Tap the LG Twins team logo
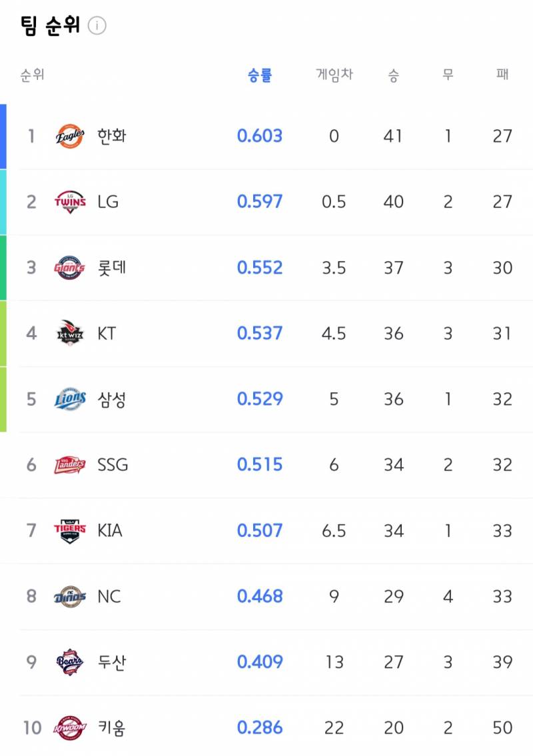533x756 pixels. [70, 202]
